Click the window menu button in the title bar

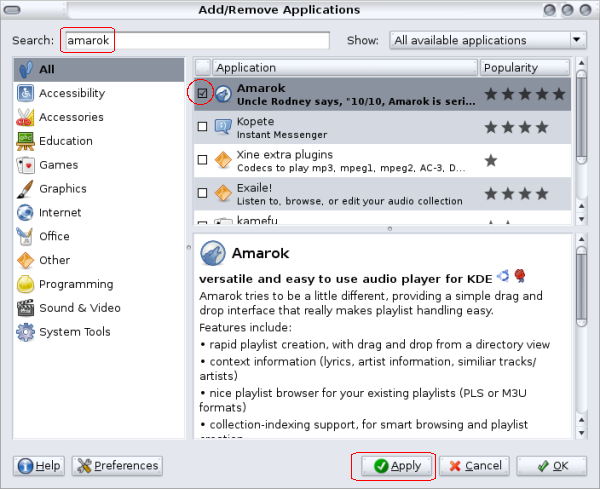tap(12, 10)
